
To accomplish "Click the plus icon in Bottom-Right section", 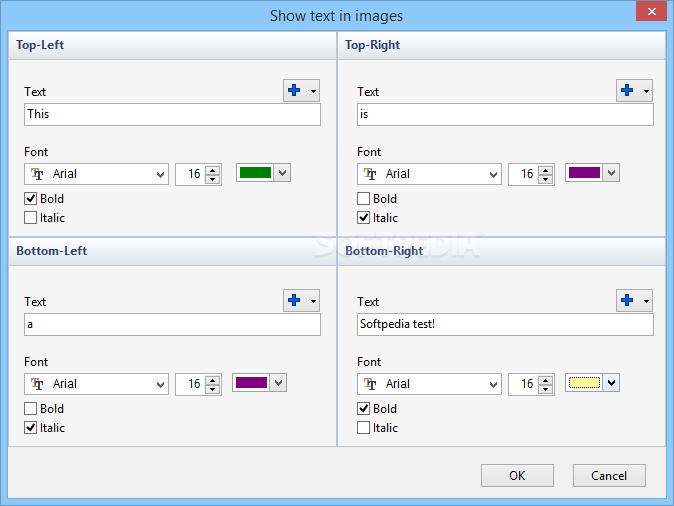I will pos(627,301).
